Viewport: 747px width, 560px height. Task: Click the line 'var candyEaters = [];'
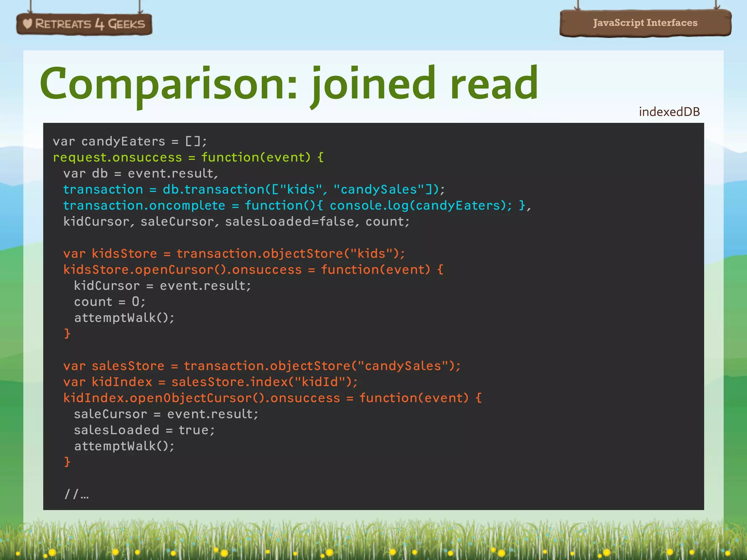[130, 141]
